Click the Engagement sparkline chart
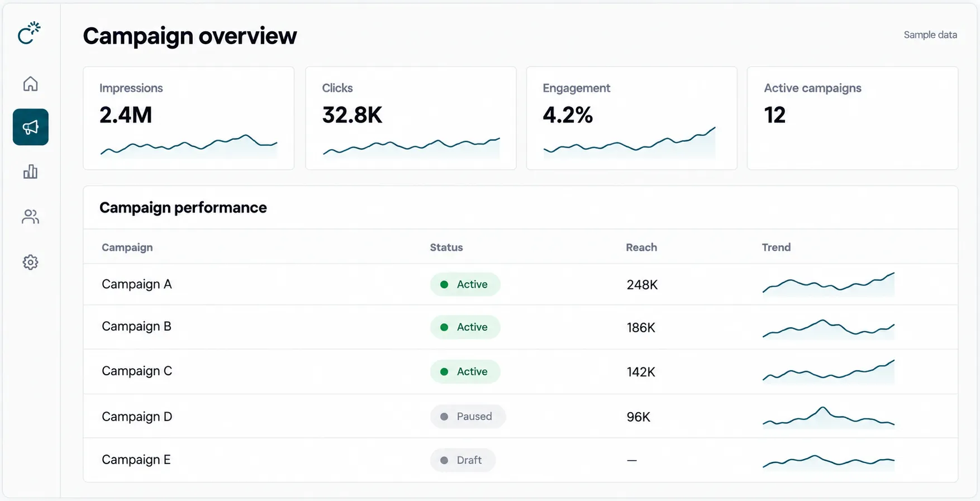Viewport: 980px width, 501px height. pos(629,143)
